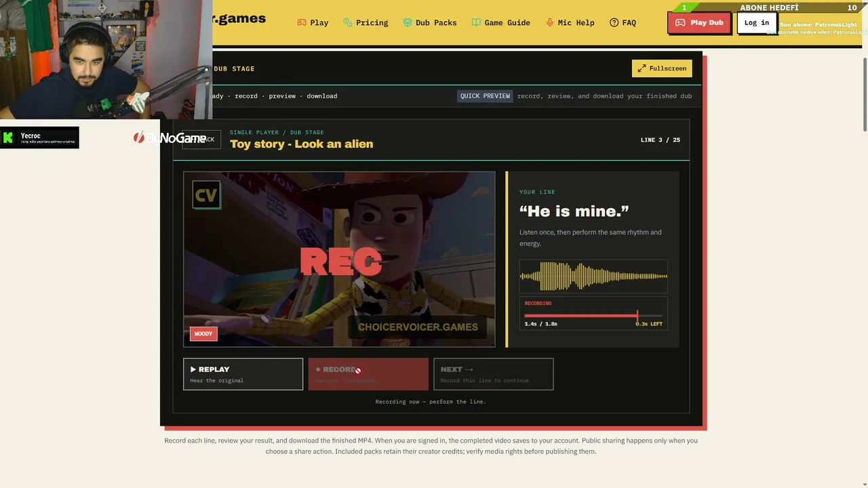Click "Recording now — perform the line." status
Viewport: 868px width, 488px height.
coord(431,402)
